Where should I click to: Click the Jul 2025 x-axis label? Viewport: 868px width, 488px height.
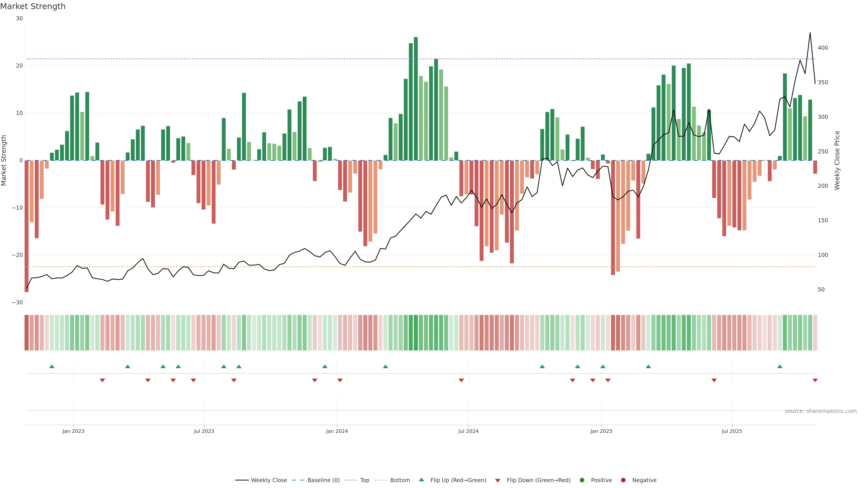pos(731,431)
